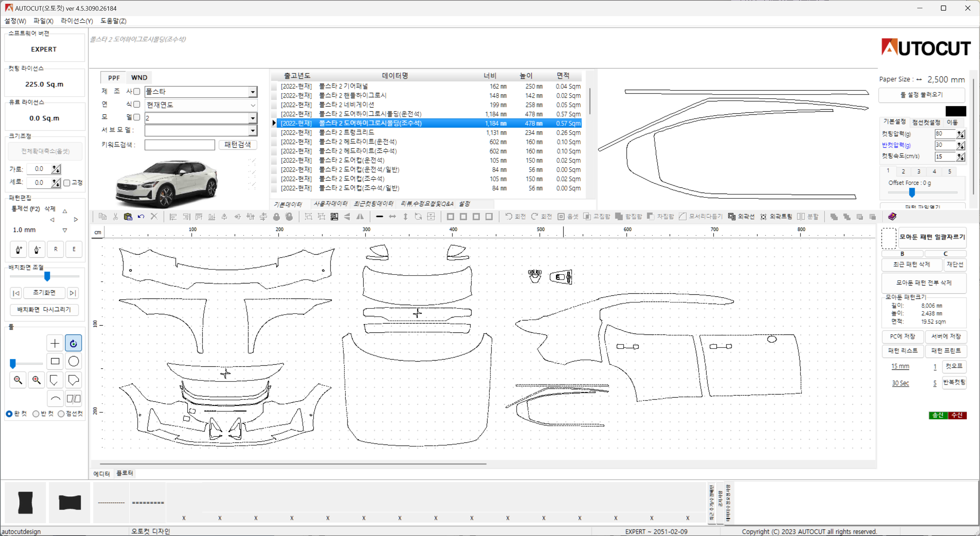The width and height of the screenshot is (980, 536).
Task: Click the 배치화면 조절 slider handle
Action: pos(47,276)
